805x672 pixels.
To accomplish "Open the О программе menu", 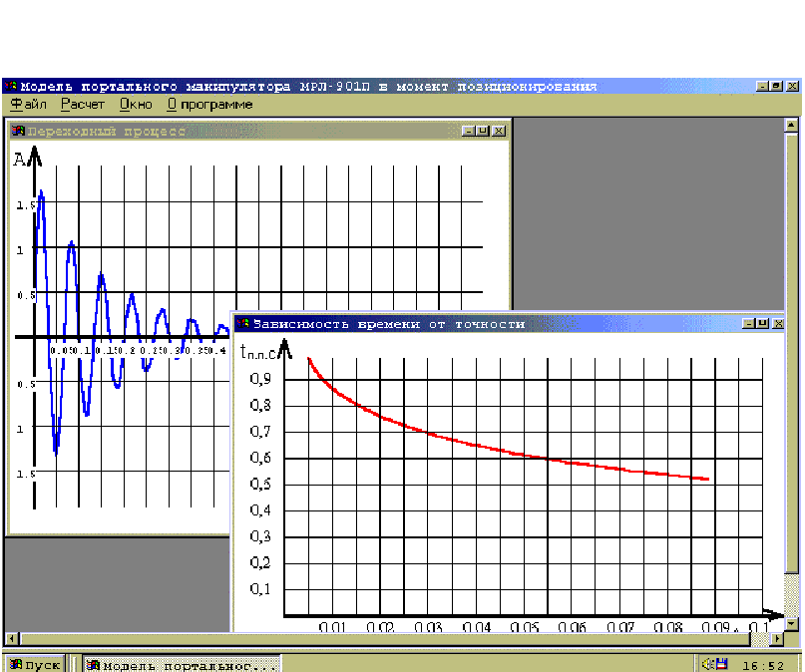I will pyautogui.click(x=209, y=104).
